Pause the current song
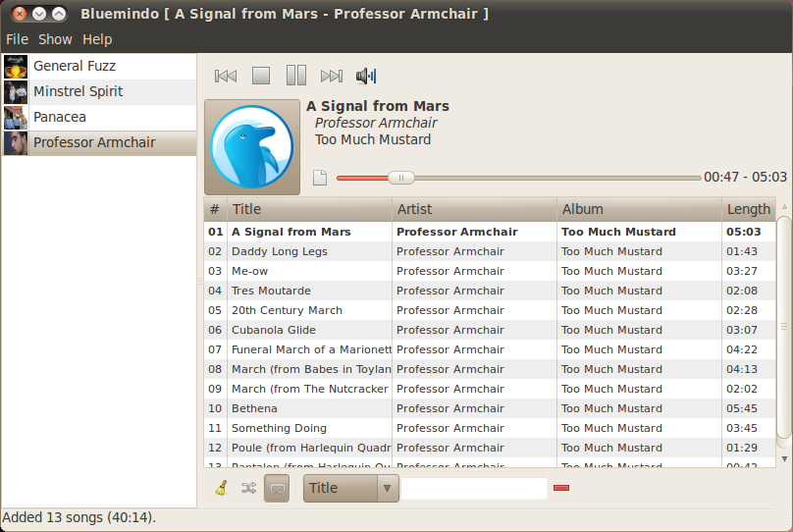Screen dimensions: 793x532 click(x=295, y=76)
